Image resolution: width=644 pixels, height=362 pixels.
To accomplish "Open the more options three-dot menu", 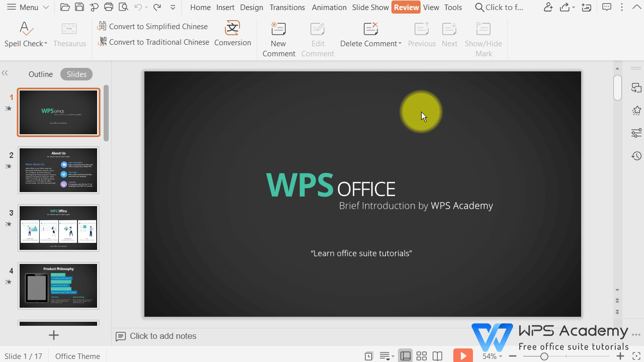I will [x=622, y=7].
